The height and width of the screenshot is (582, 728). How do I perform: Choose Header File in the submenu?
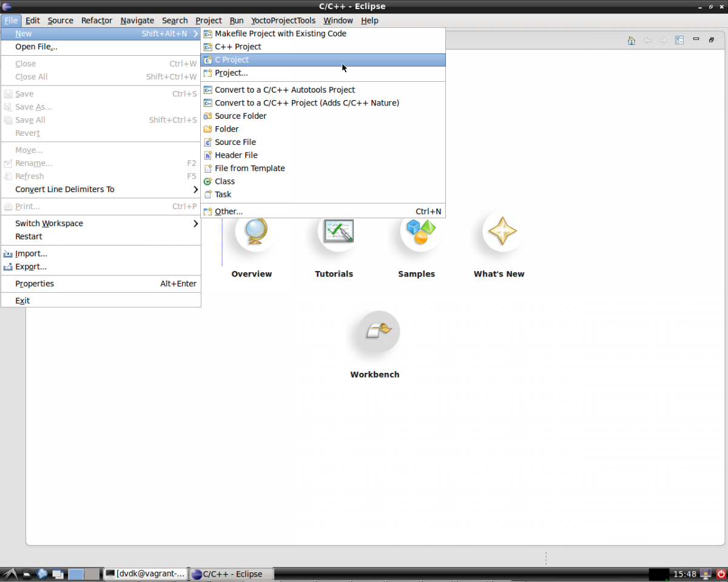click(x=236, y=155)
